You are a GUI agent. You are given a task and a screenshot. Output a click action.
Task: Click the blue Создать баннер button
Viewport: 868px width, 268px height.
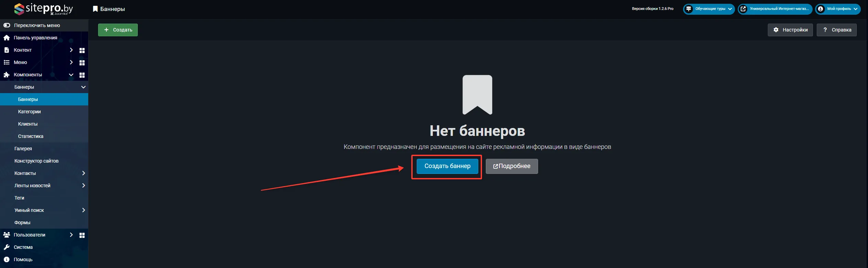point(447,166)
